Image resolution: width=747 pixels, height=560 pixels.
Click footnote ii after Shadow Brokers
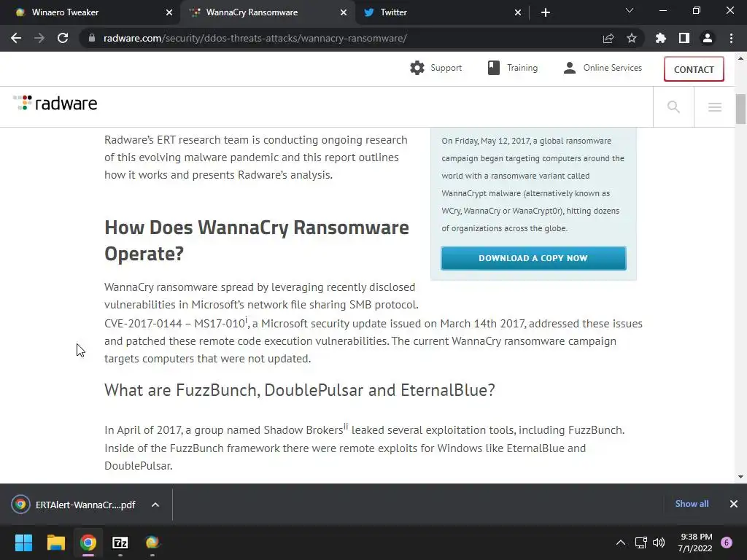[x=346, y=426]
